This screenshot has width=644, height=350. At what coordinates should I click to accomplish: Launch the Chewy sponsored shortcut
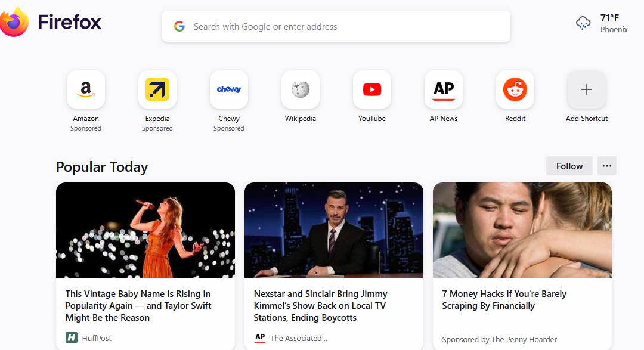229,89
